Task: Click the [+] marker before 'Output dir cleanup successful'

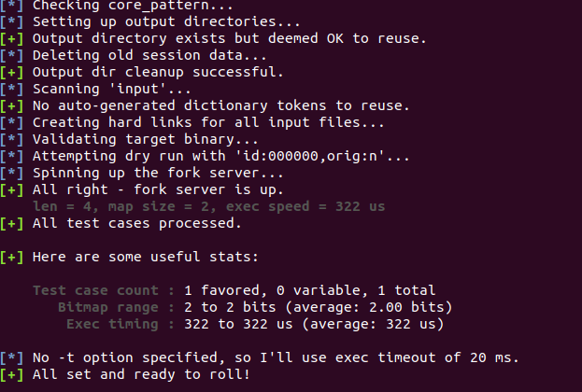Action: pos(12,72)
